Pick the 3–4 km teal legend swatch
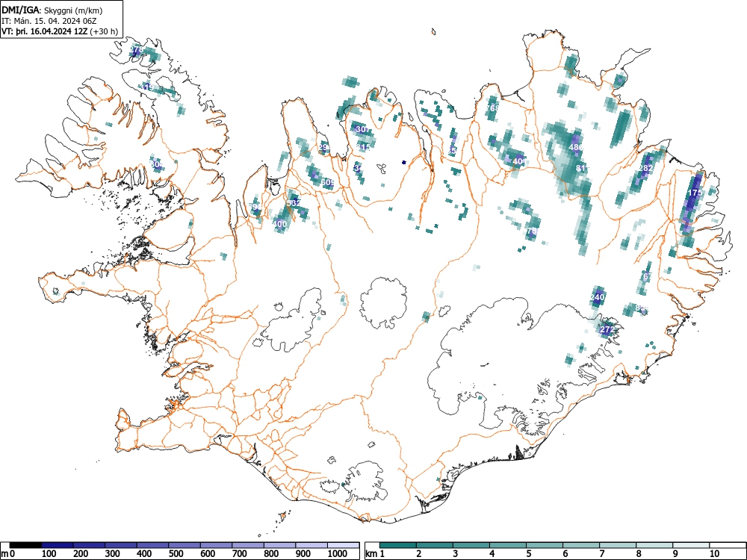The width and height of the screenshot is (747, 560). click(471, 545)
